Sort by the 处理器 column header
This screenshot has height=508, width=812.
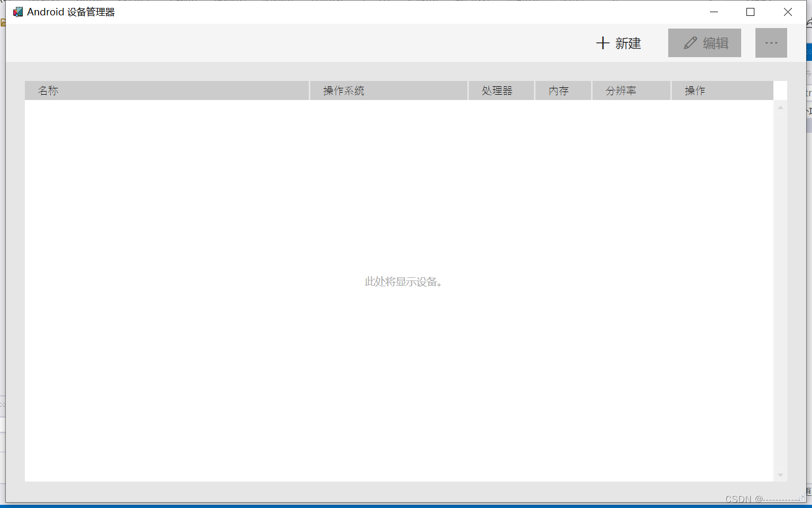click(x=501, y=90)
